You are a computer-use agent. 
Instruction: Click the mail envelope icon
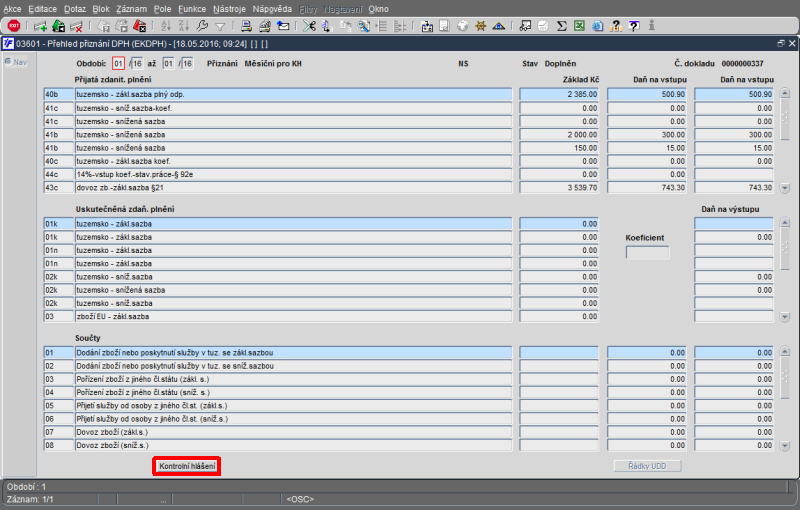click(x=283, y=26)
